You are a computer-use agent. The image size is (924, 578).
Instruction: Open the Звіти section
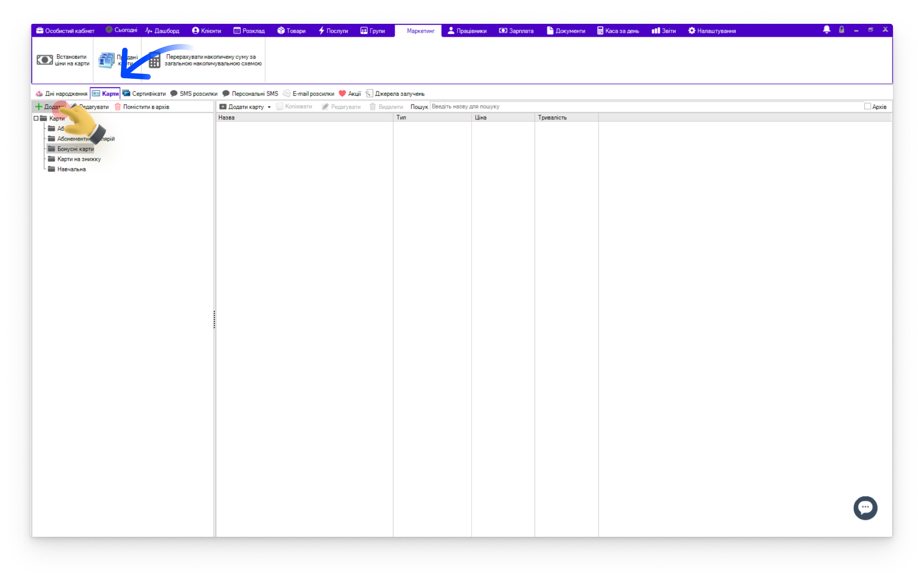click(x=664, y=31)
